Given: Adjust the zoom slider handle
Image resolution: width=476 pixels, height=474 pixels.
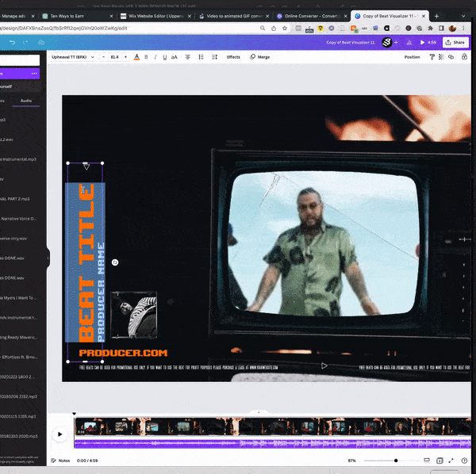Looking at the screenshot, I should pos(396,461).
